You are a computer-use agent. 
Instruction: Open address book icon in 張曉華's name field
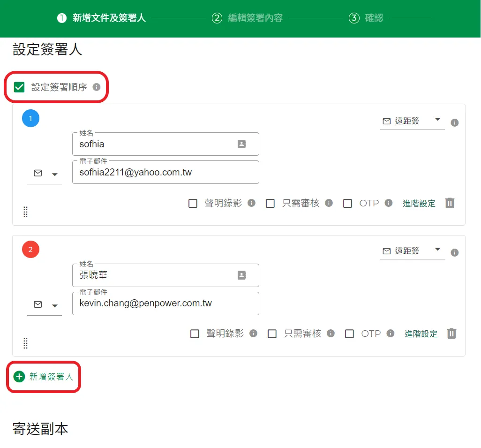[242, 275]
